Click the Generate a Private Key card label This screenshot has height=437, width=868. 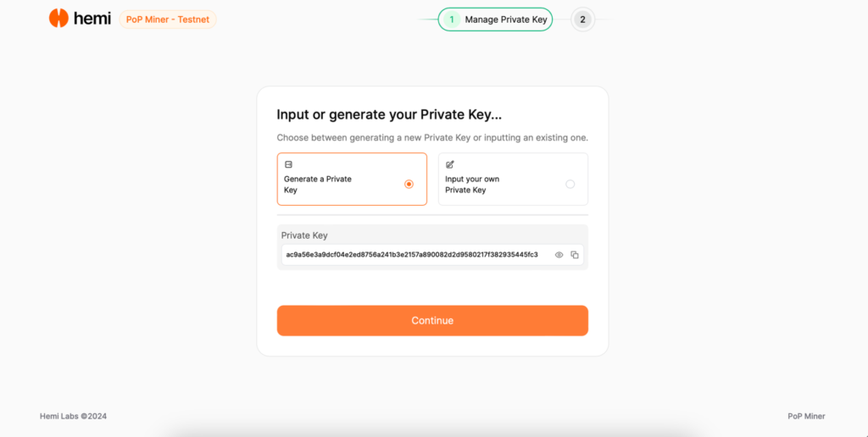[x=318, y=185]
